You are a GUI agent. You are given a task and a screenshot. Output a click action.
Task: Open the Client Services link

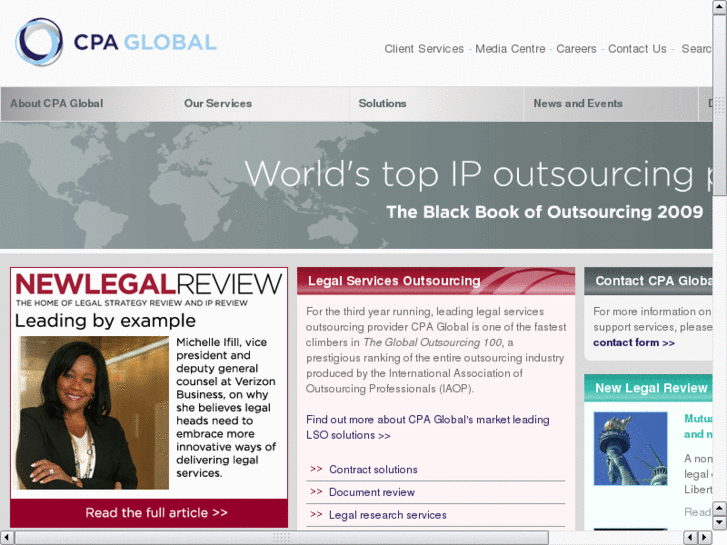pos(424,49)
